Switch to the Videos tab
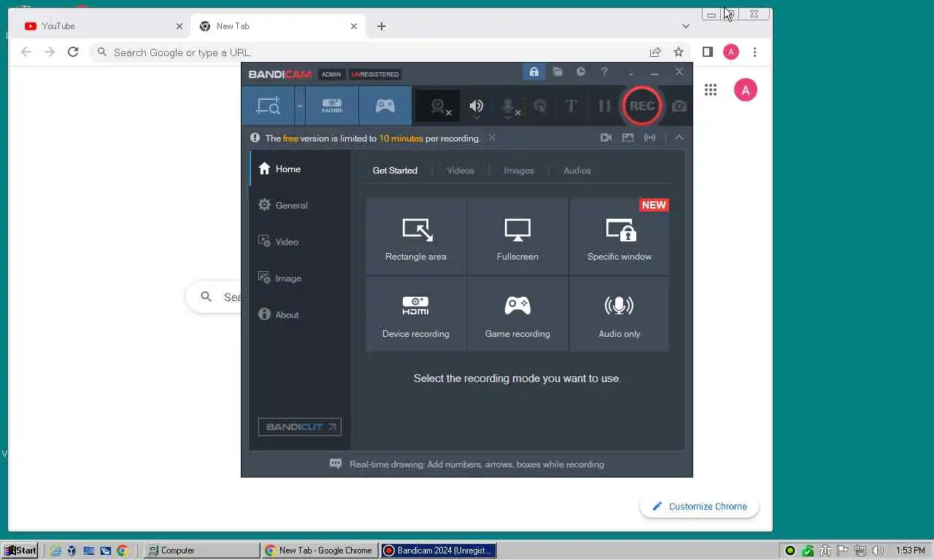Screen dimensions: 934x560 460,171
